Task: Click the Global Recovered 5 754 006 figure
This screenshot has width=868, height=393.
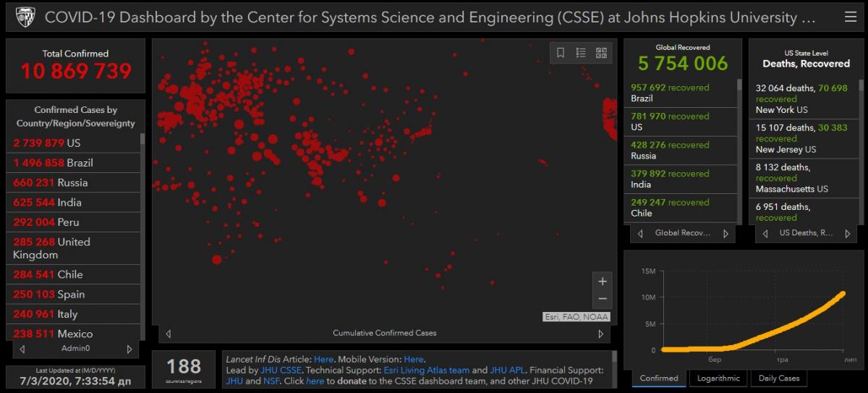Action: click(683, 64)
